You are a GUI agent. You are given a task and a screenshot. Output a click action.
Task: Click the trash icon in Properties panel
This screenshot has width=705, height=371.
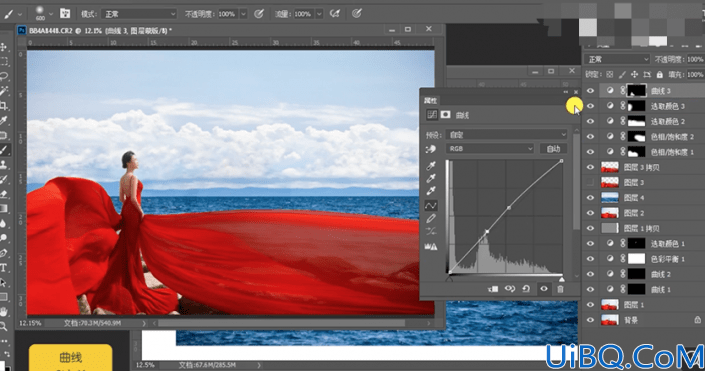click(560, 289)
